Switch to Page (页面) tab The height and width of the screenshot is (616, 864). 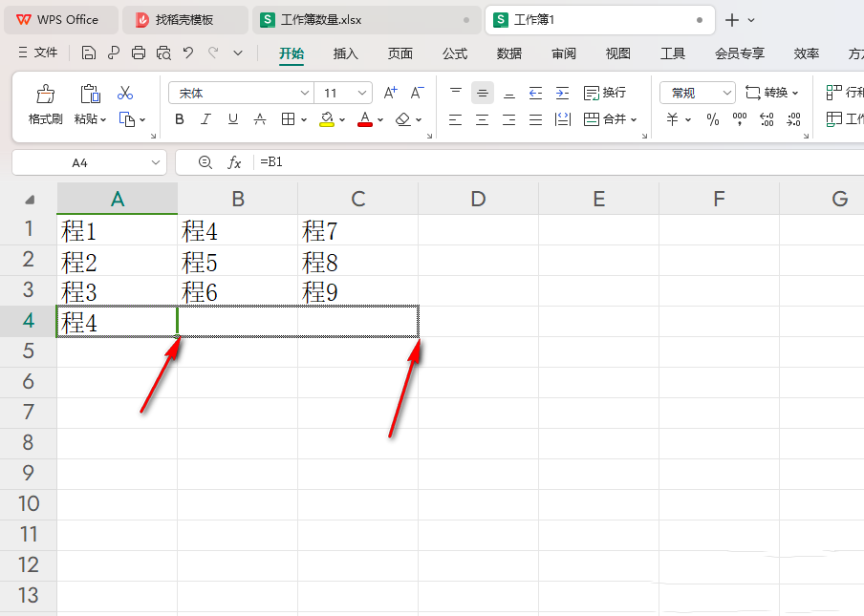(x=400, y=53)
